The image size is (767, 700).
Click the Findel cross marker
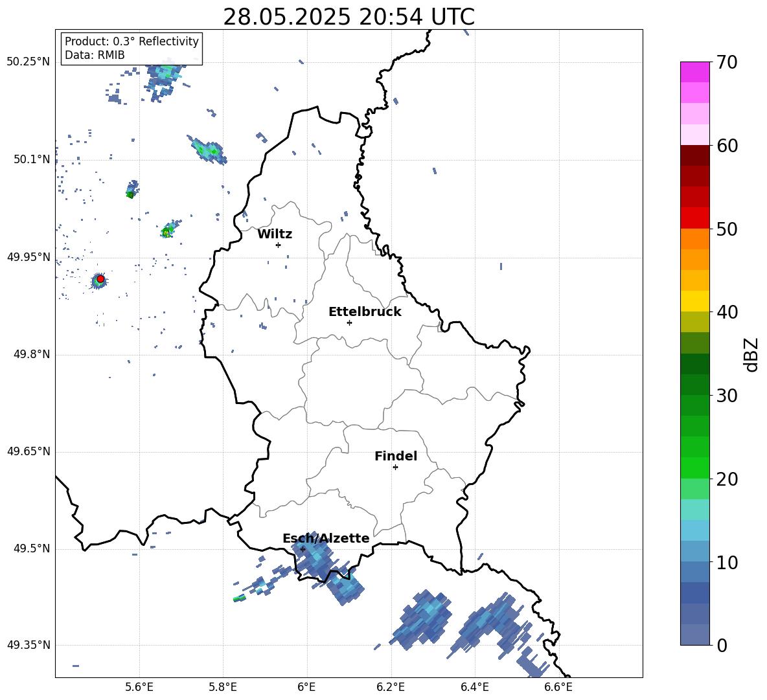pyautogui.click(x=395, y=468)
